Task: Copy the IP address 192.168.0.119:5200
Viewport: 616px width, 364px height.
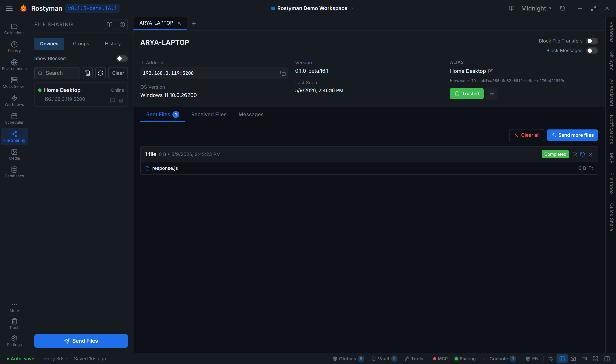Action: 283,73
